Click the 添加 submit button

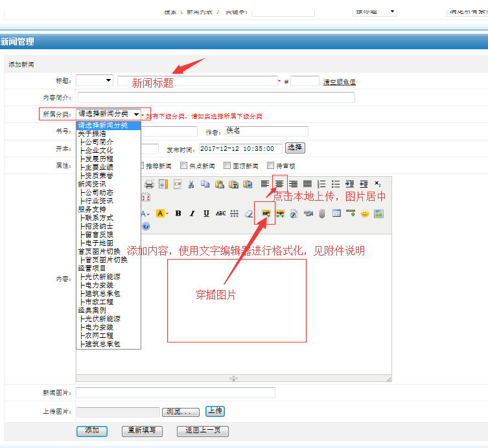(x=92, y=431)
